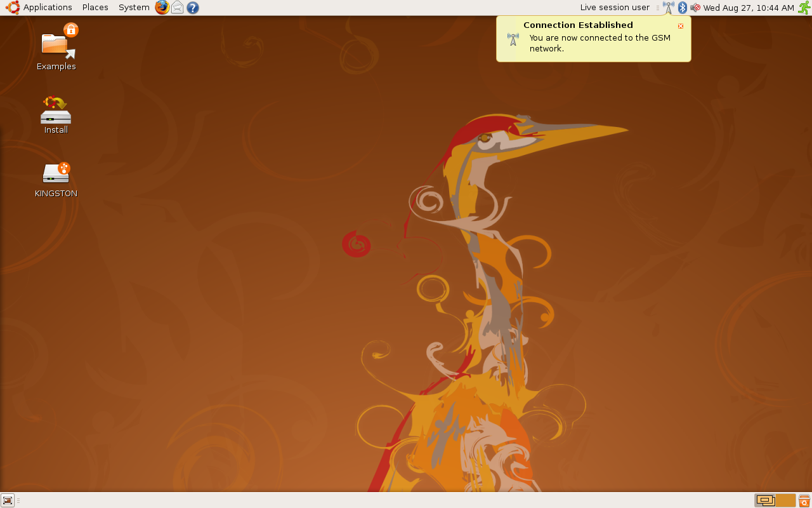Click the antenna icon inside the notification
812x508 pixels.
(x=513, y=39)
